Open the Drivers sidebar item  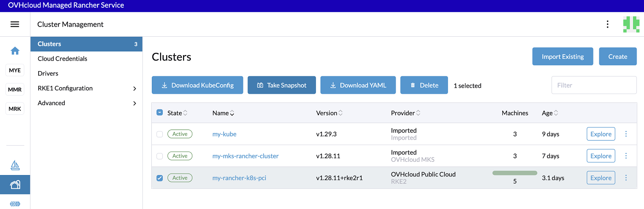[48, 73]
